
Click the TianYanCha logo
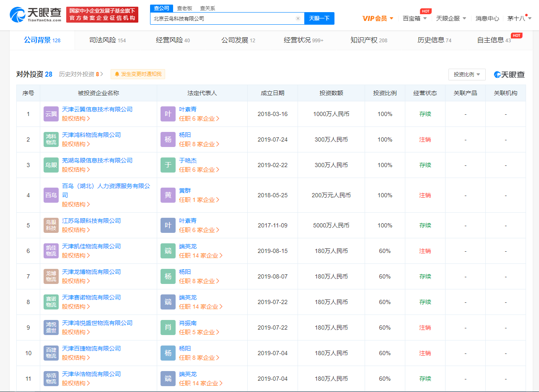click(35, 15)
